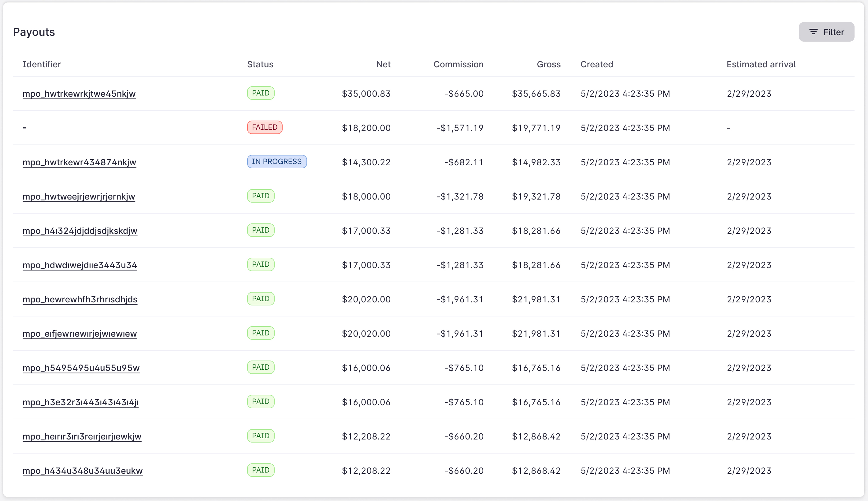Screen dimensions: 868x501
Task: Click the Payouts page title
Action: 34,32
